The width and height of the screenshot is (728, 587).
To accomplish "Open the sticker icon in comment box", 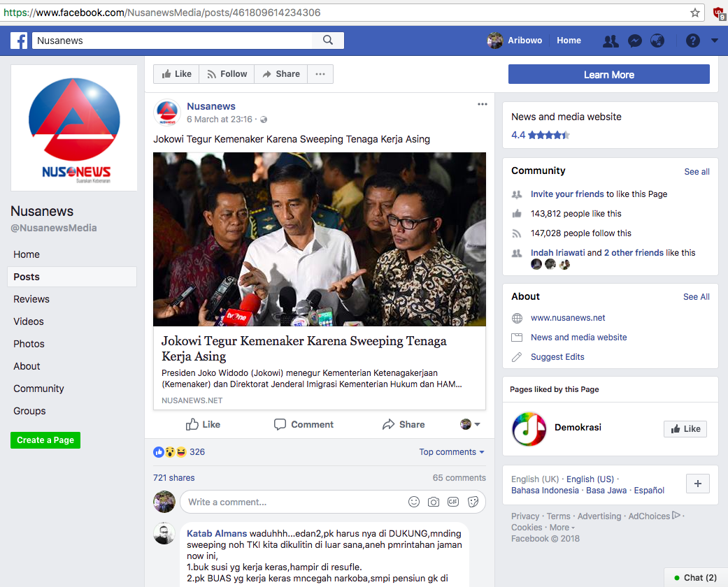I will click(473, 502).
